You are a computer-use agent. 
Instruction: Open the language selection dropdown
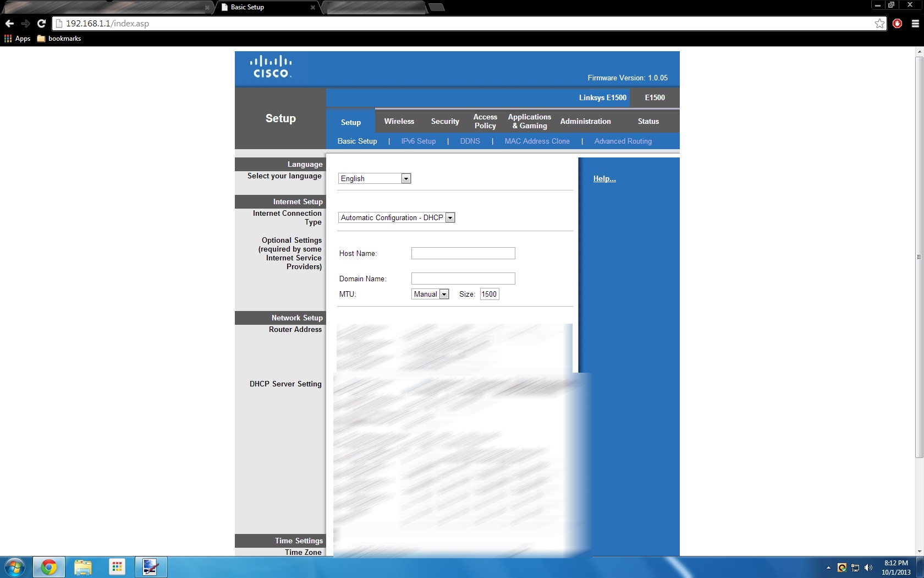(405, 178)
